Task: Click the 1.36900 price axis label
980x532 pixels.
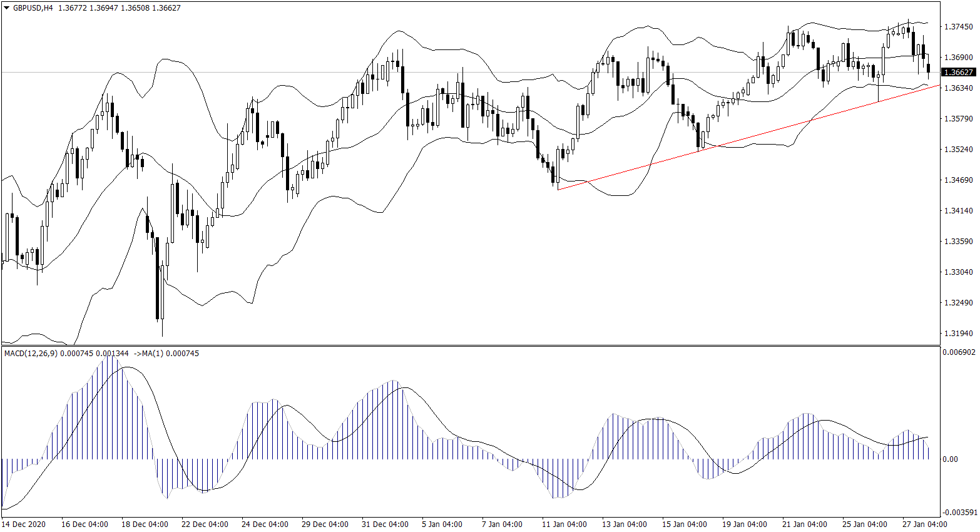Action: click(x=957, y=58)
